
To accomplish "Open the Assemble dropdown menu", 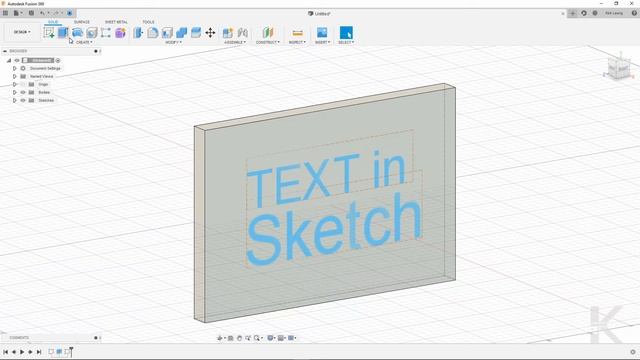I will (235, 42).
